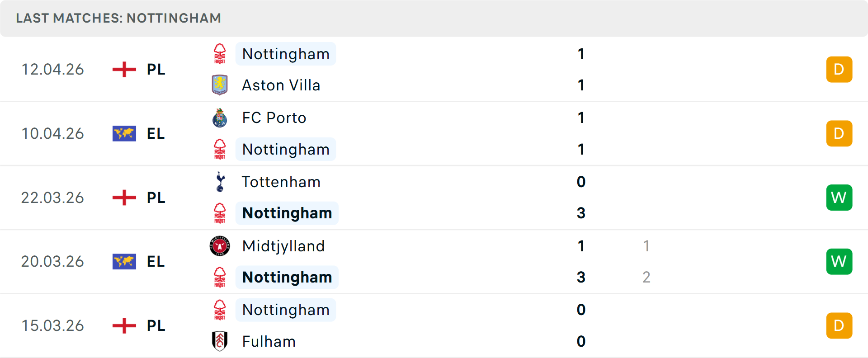Click win badge for Midtjylland match

839,261
